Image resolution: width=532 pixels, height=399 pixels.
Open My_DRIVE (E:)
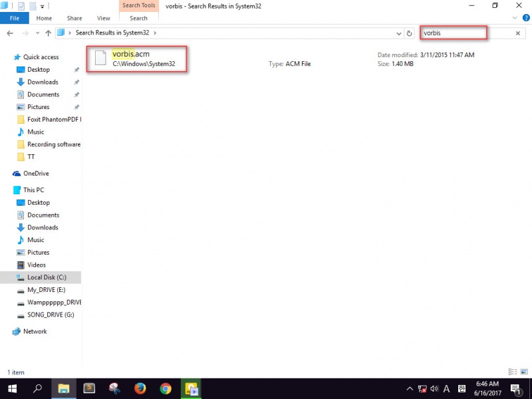46,290
